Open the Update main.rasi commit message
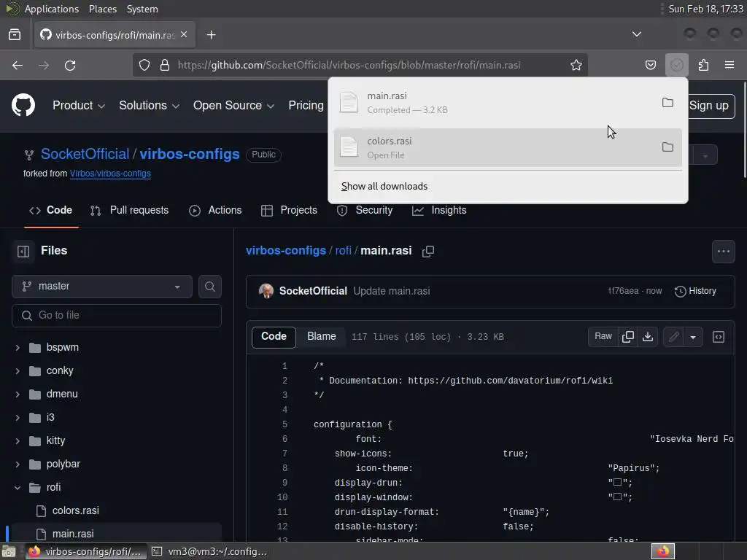This screenshot has width=747, height=560. click(x=392, y=291)
